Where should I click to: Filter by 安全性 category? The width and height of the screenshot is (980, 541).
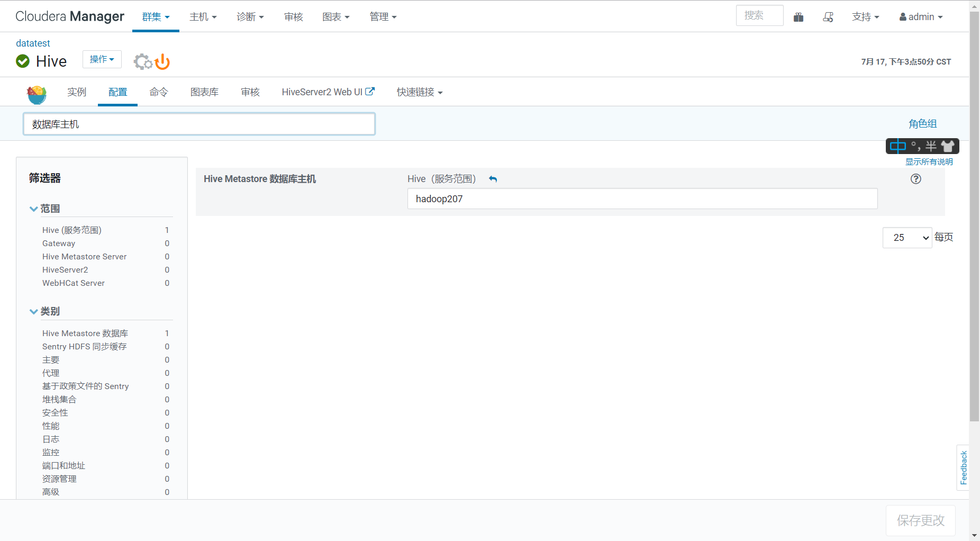pos(55,413)
